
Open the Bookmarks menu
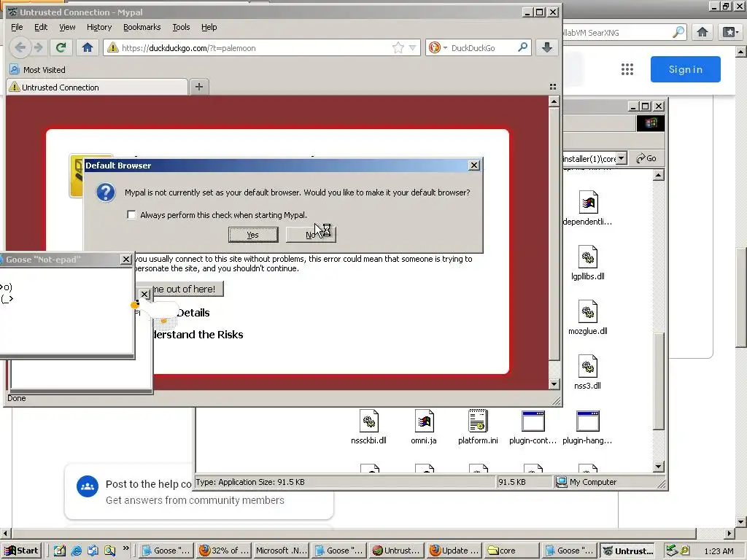142,27
